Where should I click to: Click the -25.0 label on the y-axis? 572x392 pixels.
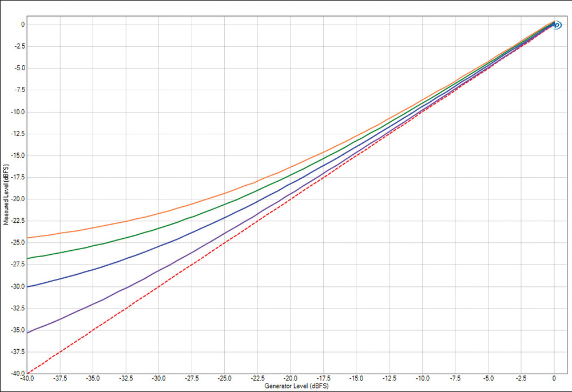[x=19, y=243]
